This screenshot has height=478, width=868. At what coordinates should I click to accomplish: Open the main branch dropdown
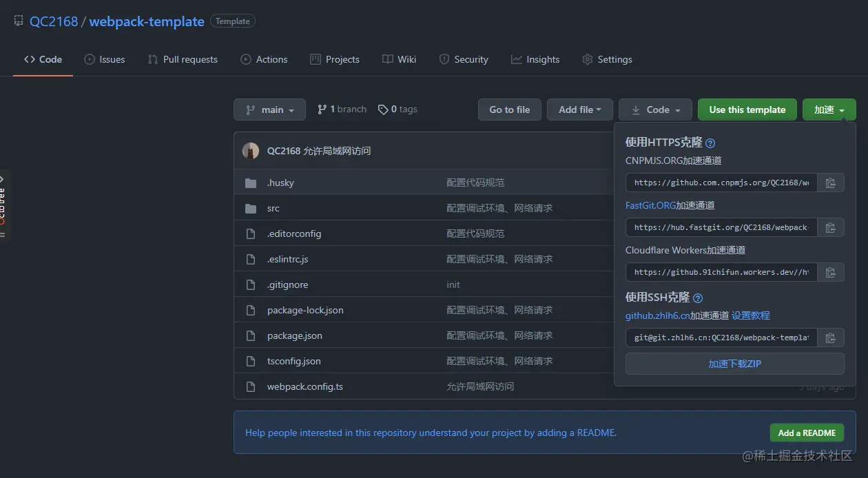[x=269, y=110]
